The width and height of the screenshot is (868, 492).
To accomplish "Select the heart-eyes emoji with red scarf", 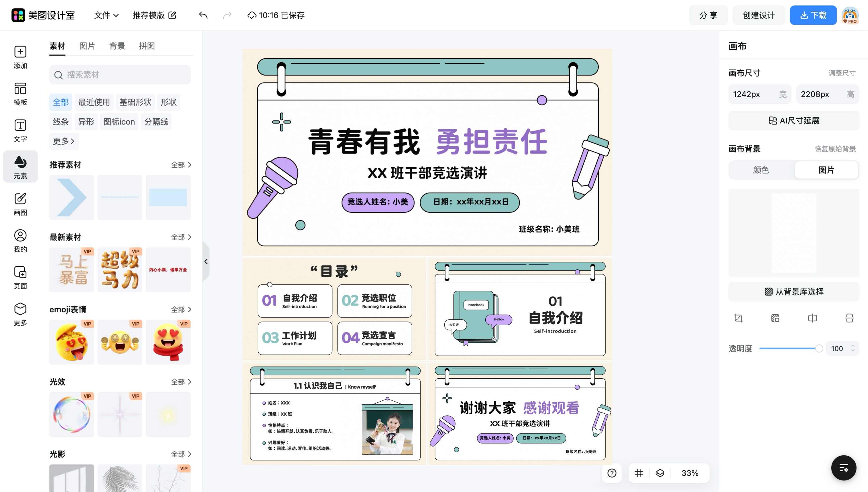I will tap(168, 342).
